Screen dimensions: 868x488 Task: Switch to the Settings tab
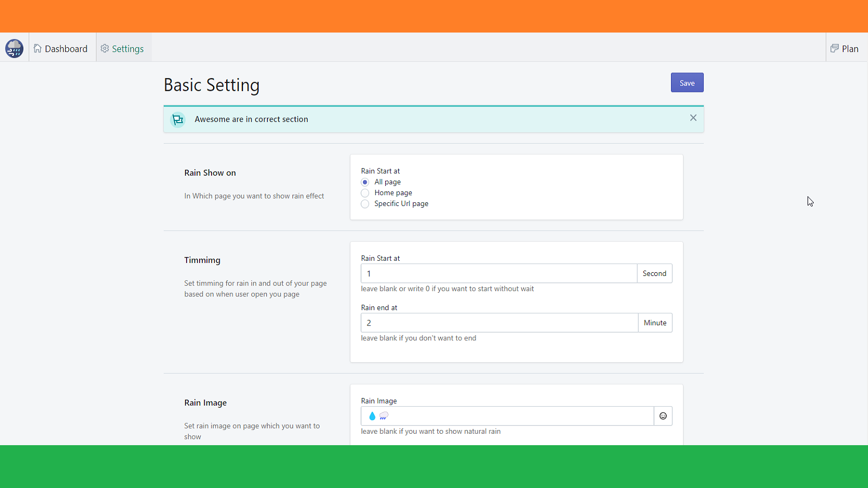click(124, 49)
